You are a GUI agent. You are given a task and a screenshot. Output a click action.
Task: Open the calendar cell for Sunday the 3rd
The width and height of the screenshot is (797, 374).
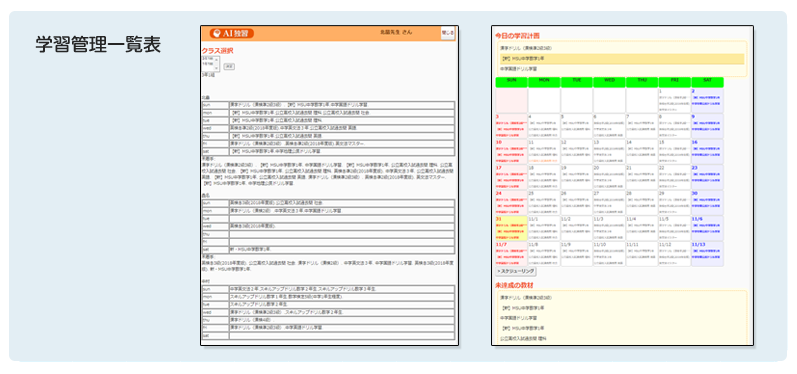(511, 126)
